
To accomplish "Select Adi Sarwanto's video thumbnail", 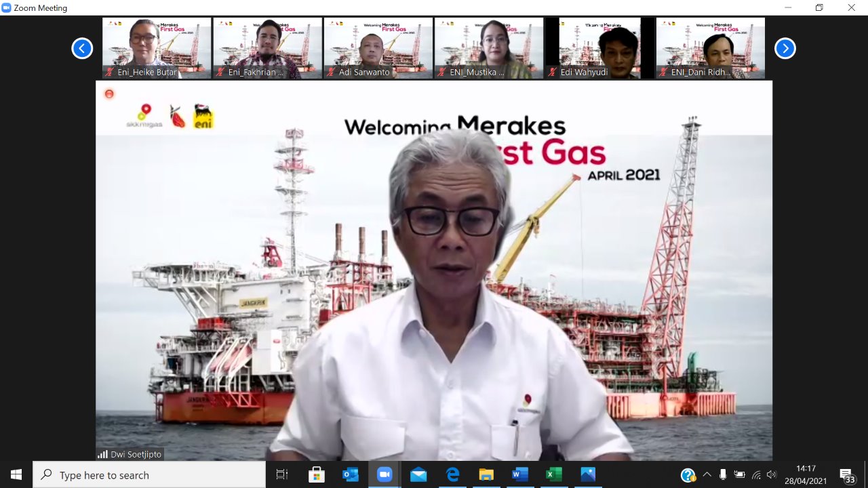I will [x=378, y=48].
